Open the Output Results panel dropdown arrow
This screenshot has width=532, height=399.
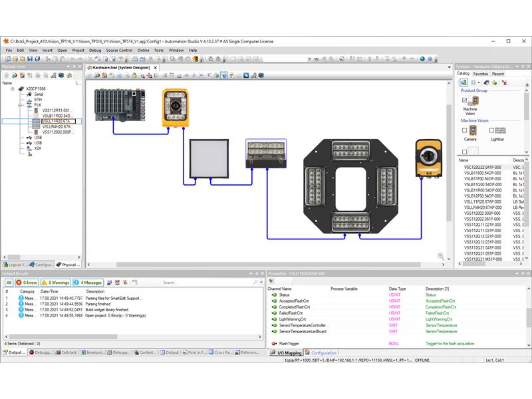(x=251, y=273)
